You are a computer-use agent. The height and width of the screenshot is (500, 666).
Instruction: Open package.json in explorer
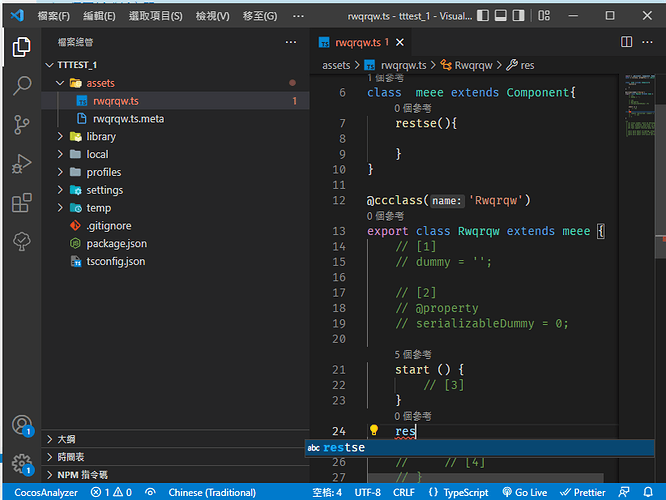116,243
